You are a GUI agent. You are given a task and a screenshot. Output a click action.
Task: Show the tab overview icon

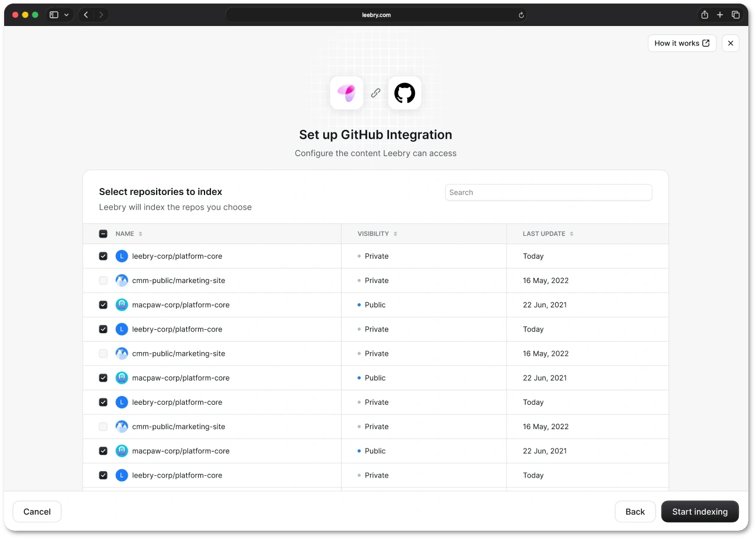point(736,15)
